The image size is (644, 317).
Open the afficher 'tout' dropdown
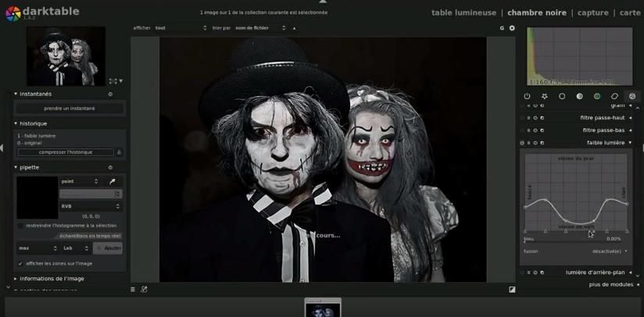coord(181,28)
